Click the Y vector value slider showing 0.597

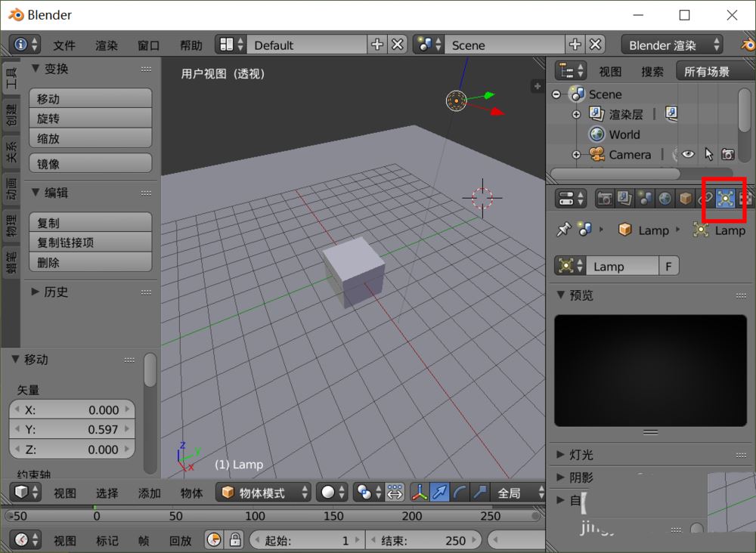[x=71, y=429]
